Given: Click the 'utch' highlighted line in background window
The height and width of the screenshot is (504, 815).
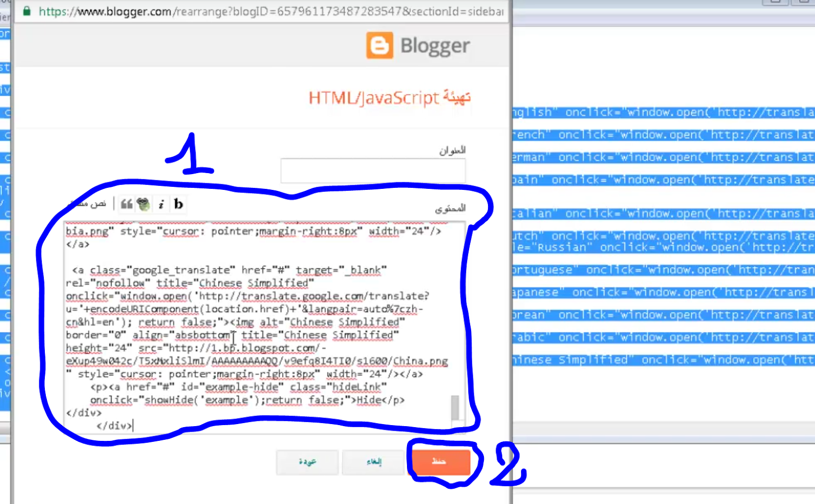Looking at the screenshot, I should (664, 236).
